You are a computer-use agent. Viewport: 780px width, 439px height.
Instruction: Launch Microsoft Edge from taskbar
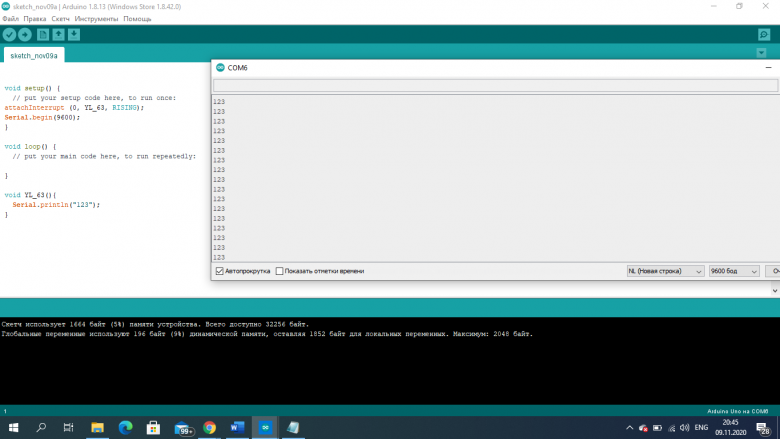[125, 428]
